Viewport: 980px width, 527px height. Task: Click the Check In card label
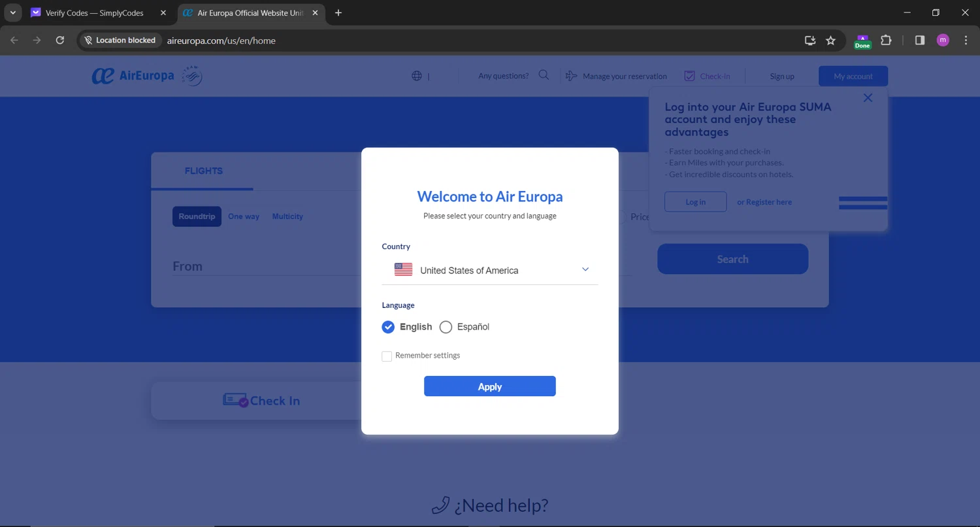[x=275, y=401]
